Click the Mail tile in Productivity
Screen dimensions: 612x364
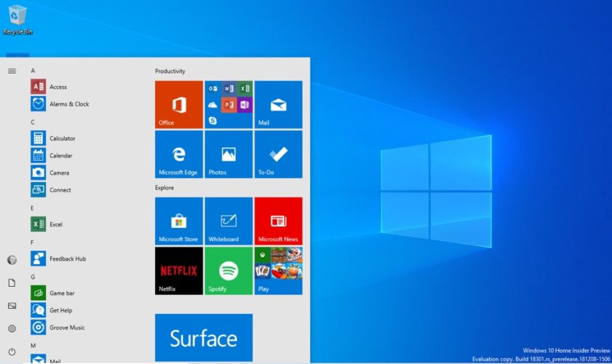[278, 105]
